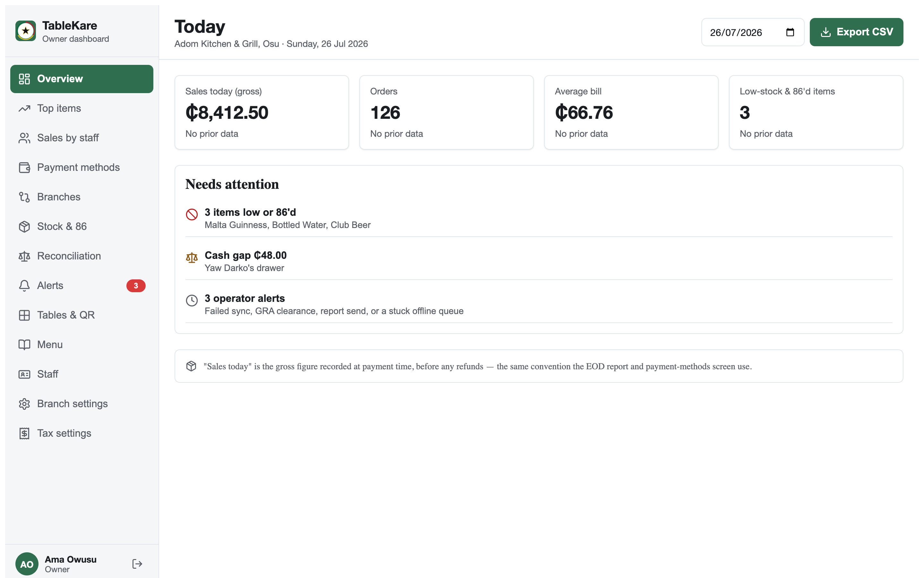Click the 'Failed sync, GRA clearance' description
The width and height of the screenshot is (924, 578).
[334, 311]
